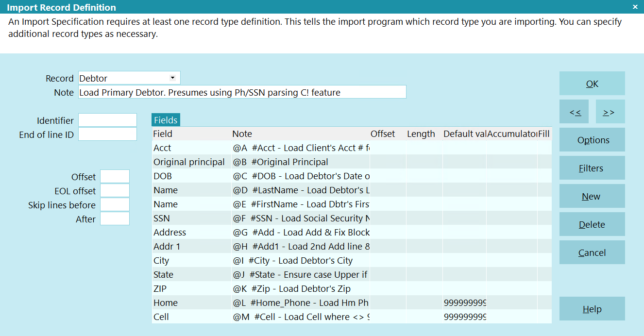Select the DOB field row
The height and width of the screenshot is (336, 644).
pos(352,176)
